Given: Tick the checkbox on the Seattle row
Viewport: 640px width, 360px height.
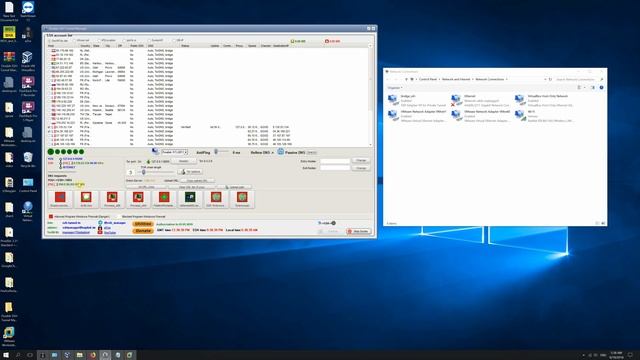Looking at the screenshot, I should pos(49,110).
